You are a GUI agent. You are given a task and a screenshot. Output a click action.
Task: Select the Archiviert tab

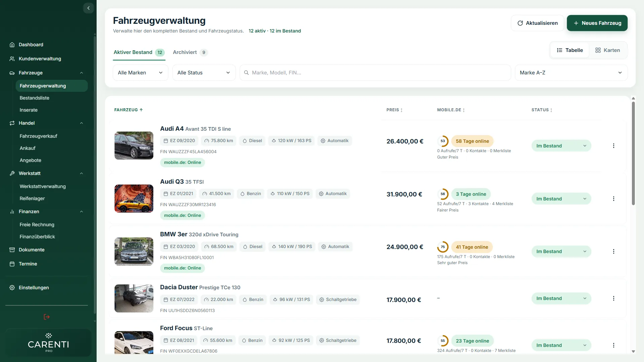tap(190, 52)
